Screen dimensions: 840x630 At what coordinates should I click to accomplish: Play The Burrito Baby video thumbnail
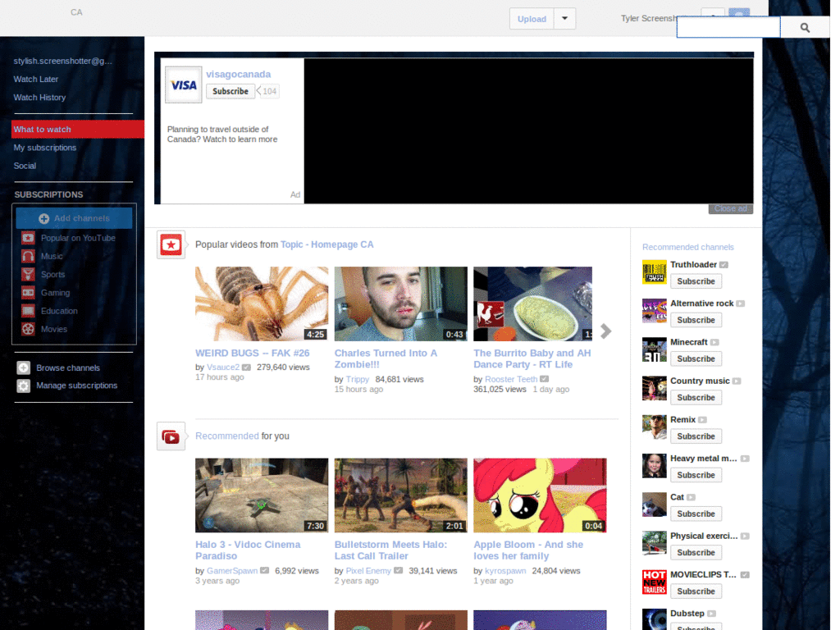(x=532, y=304)
